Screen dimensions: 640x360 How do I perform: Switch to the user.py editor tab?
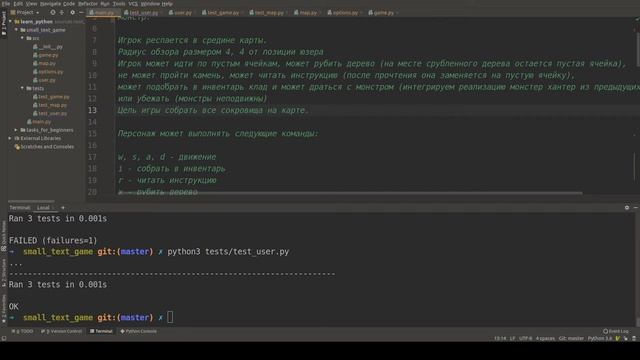[x=182, y=13]
